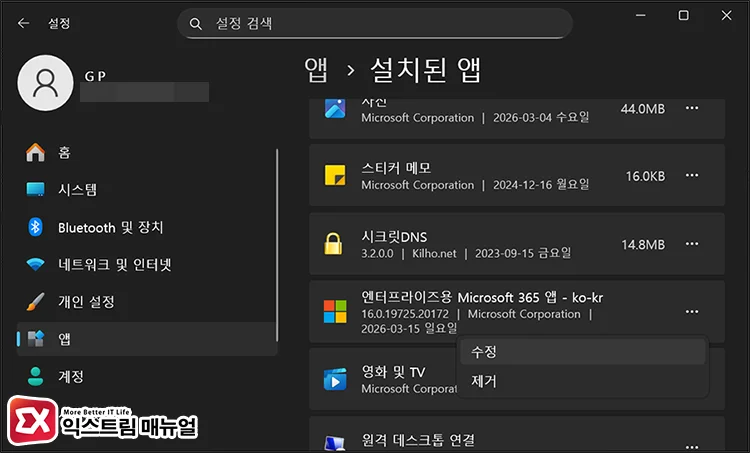Select the 스티커 메모 app name

396,168
